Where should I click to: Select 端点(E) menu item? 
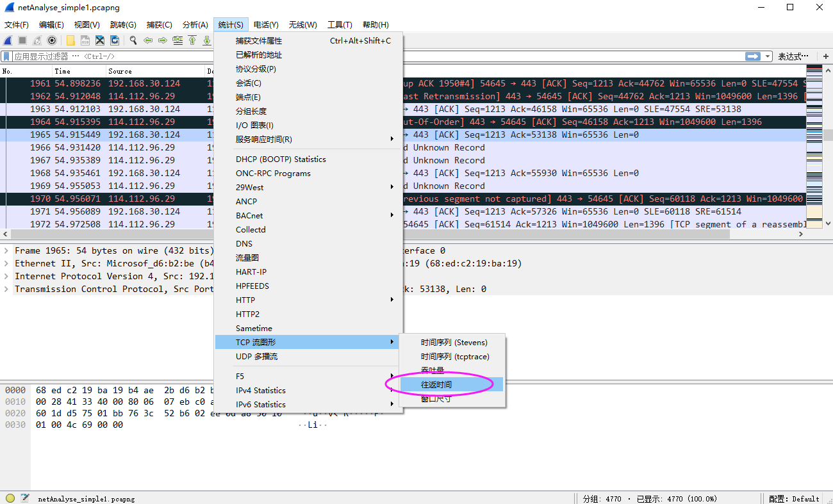309,97
